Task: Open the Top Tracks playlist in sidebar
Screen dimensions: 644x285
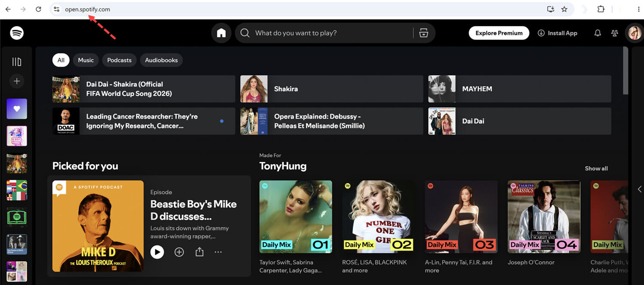Action: tap(17, 244)
